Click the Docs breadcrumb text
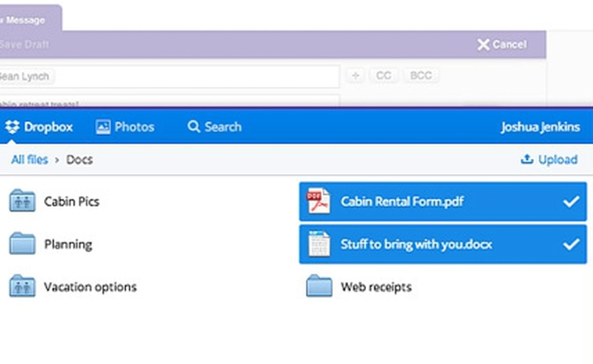The image size is (593, 364). click(80, 159)
